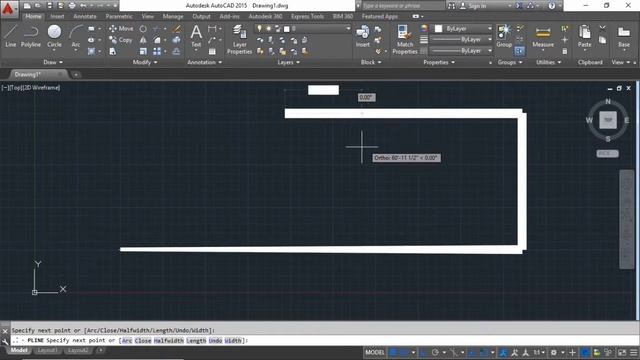This screenshot has width=640, height=360.
Task: Select the Circle tool
Action: 54,37
